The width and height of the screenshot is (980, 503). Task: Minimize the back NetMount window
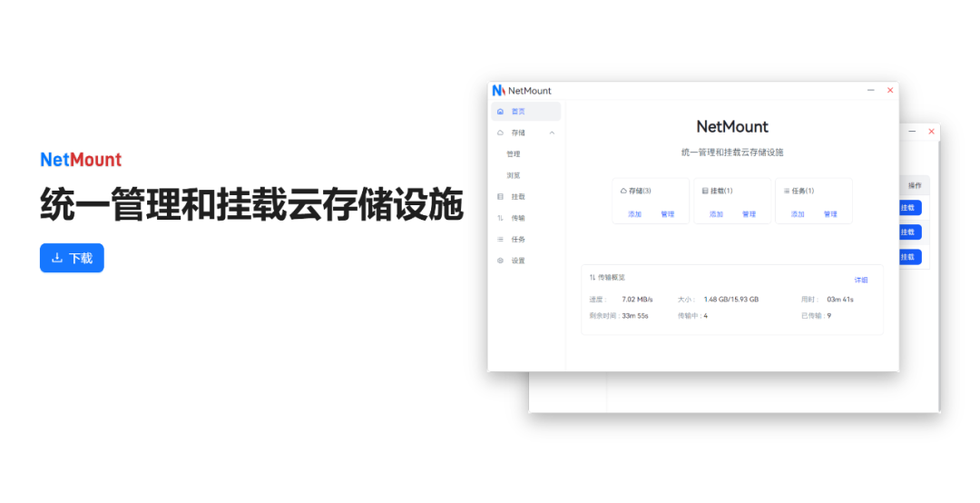coord(912,132)
